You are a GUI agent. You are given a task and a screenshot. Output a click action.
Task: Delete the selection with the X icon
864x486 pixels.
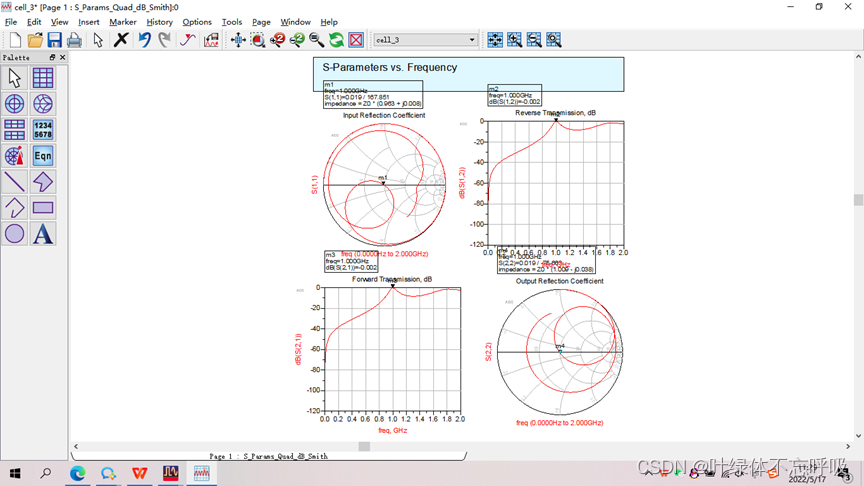pos(121,40)
